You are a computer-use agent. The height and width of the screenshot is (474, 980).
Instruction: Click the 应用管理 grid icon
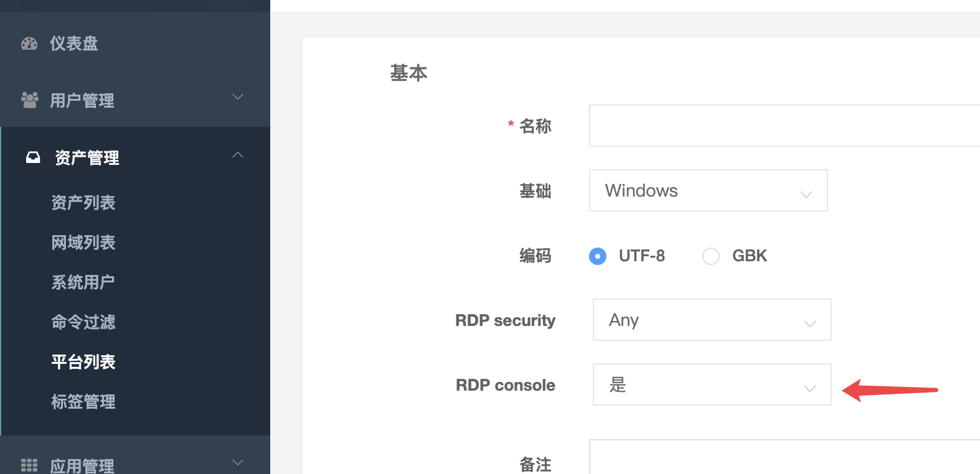pyautogui.click(x=29, y=463)
